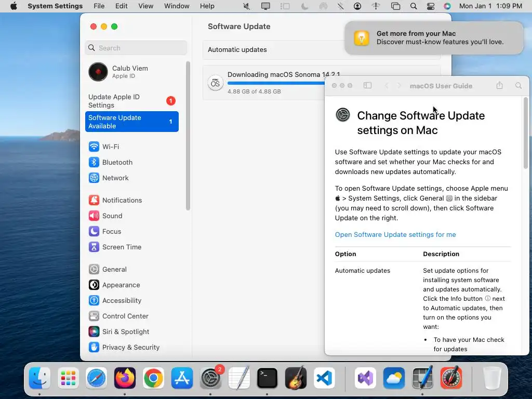Toggle sidebar in macOS User Guide window

click(x=367, y=86)
